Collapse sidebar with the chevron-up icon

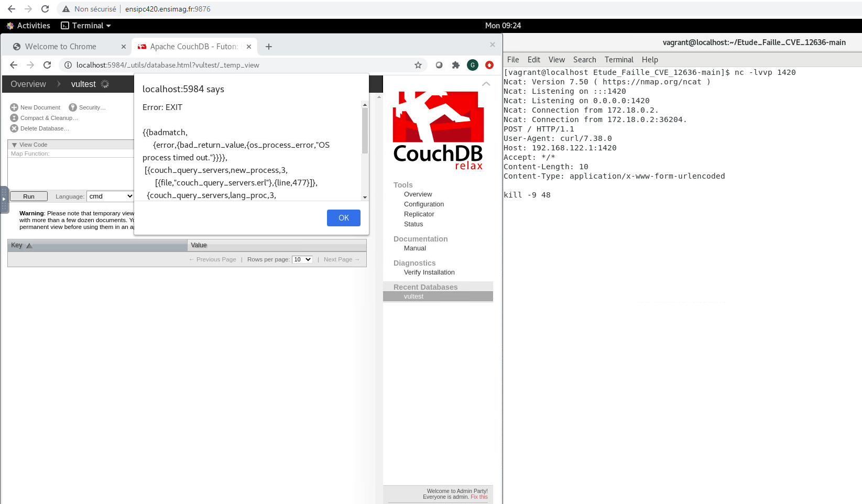click(x=486, y=84)
